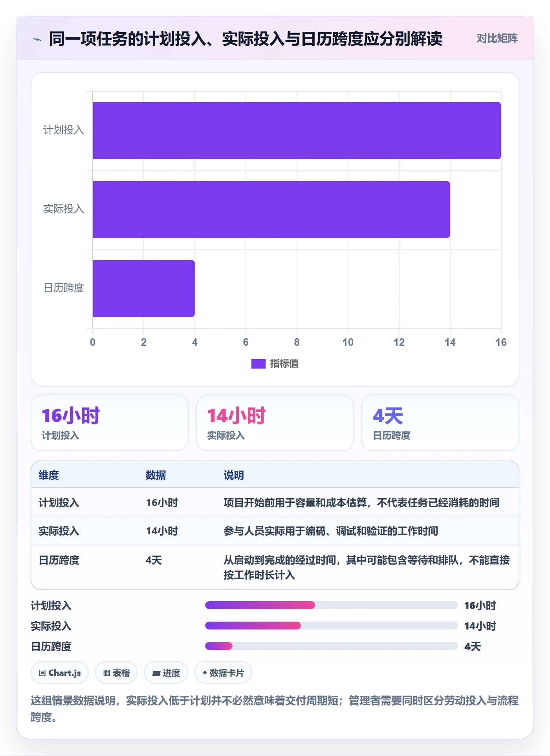Click the 计划投入 axis label in the chart

(64, 130)
